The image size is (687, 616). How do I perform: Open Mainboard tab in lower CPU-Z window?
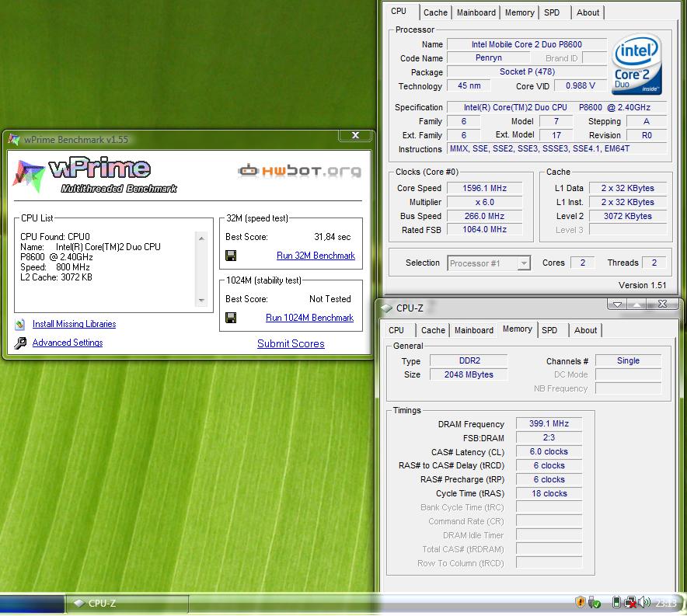pos(473,330)
